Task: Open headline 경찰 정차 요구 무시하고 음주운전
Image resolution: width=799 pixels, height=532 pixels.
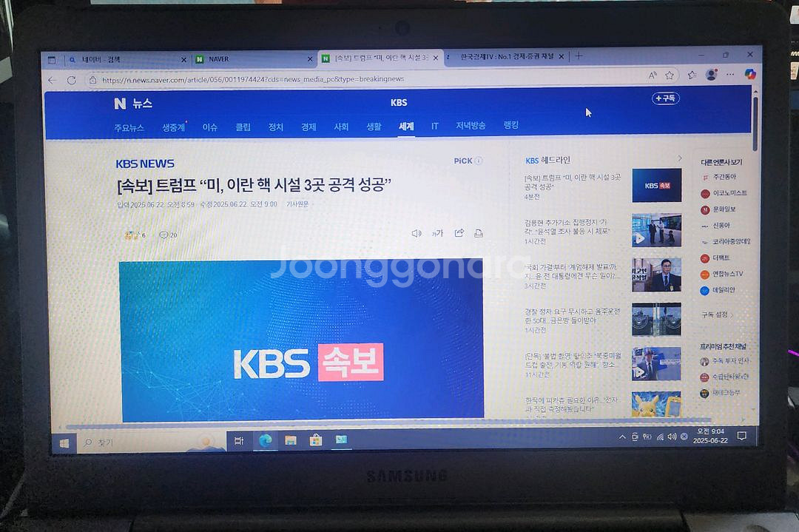Action: [572, 316]
